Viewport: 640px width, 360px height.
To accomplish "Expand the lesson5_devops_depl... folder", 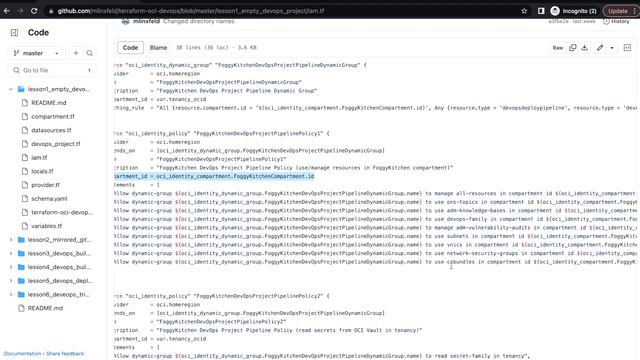I will click(x=11, y=281).
